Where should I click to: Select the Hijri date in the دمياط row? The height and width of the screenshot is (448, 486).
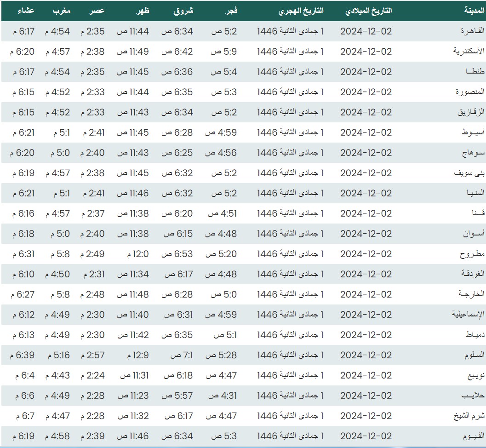pos(290,335)
